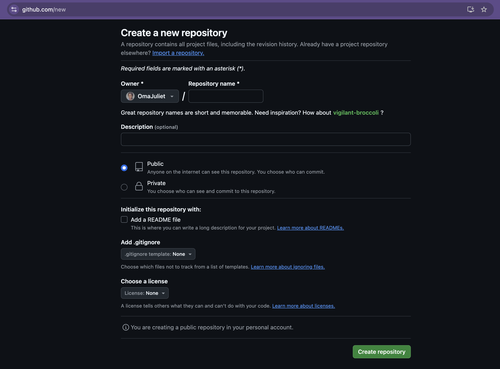Click the site information icon in address bar

[x=14, y=10]
